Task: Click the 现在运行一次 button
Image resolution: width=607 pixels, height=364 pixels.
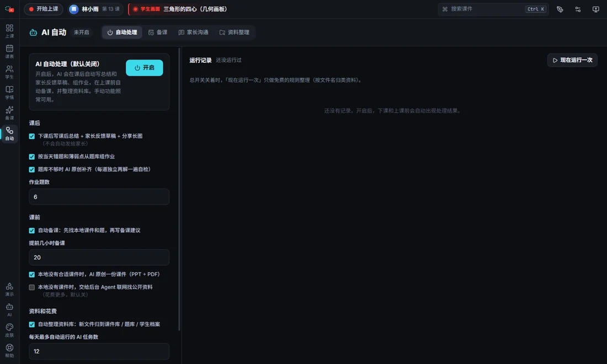Action: point(572,60)
